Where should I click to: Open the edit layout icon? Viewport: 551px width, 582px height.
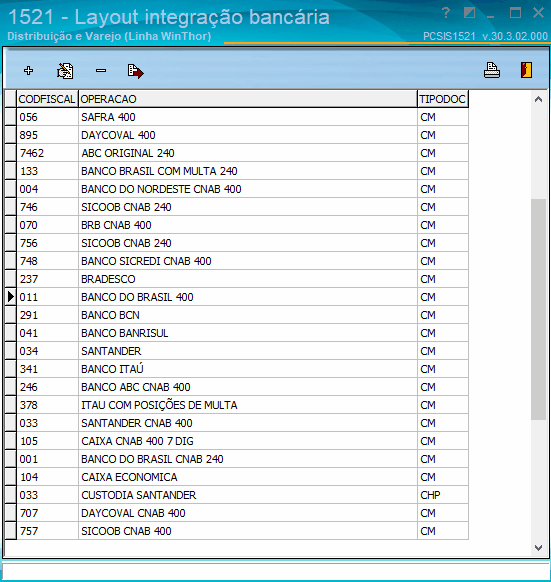point(65,71)
